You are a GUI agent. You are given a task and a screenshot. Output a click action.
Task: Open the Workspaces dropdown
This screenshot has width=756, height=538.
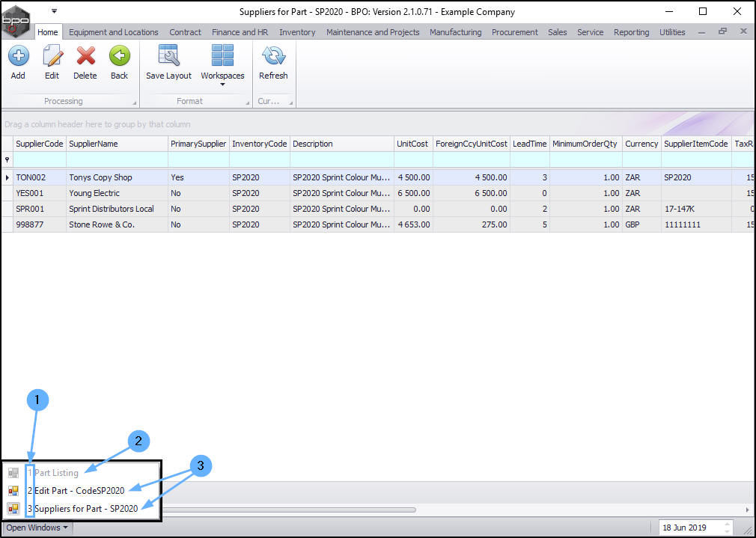[x=223, y=65]
